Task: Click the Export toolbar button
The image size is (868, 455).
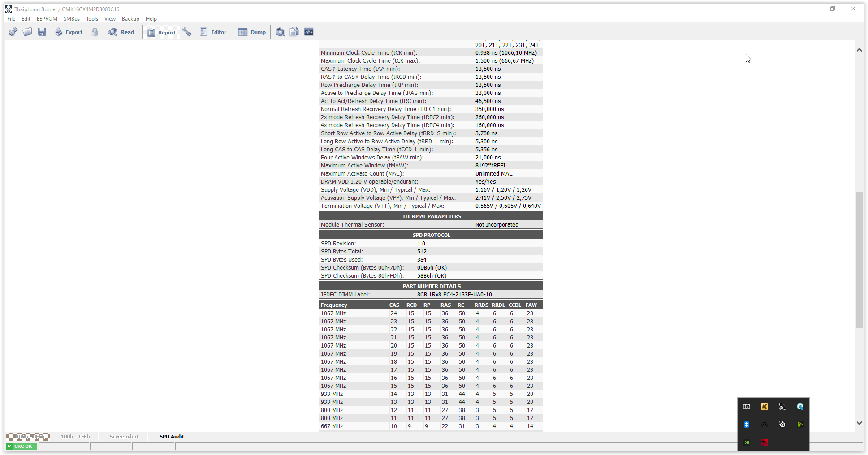Action: pyautogui.click(x=69, y=32)
